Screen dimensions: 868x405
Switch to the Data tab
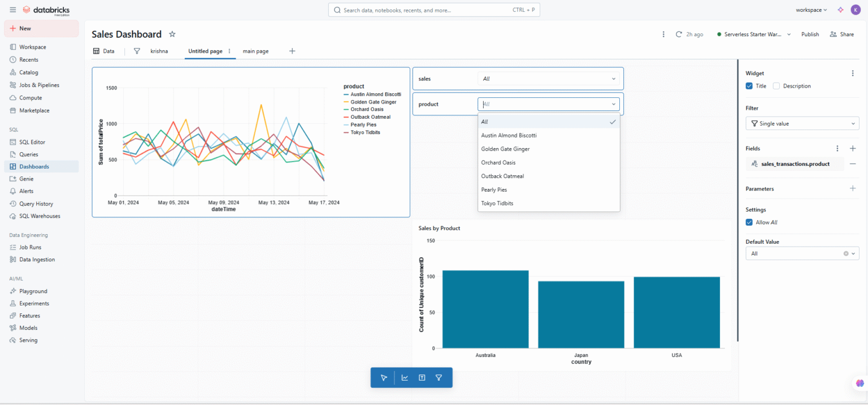105,51
